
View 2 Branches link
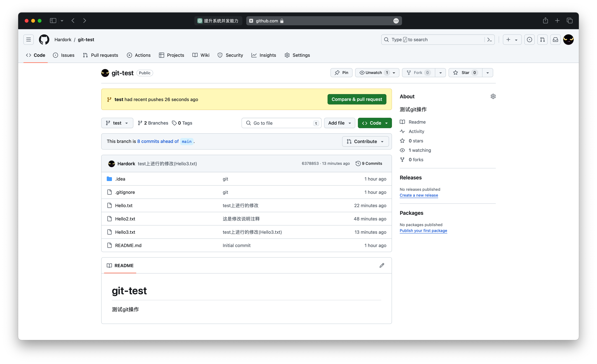[153, 123]
